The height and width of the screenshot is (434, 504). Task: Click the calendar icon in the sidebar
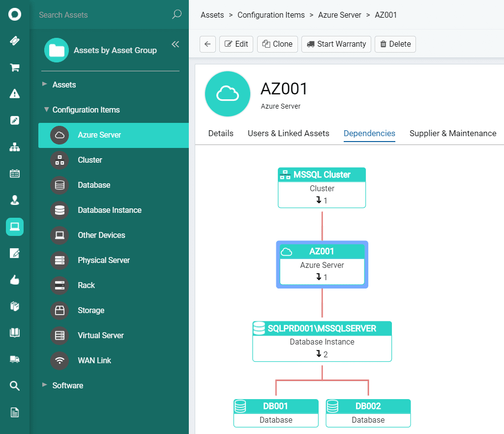[x=14, y=173]
